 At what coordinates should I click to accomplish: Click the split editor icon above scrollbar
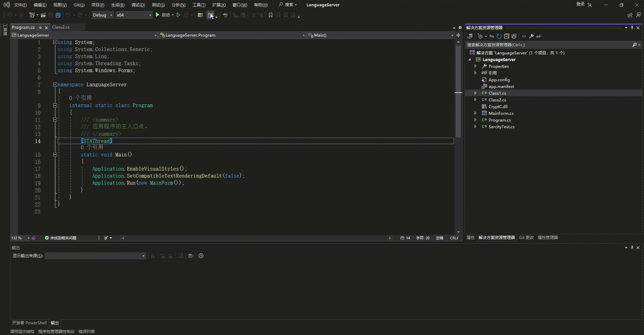[458, 35]
